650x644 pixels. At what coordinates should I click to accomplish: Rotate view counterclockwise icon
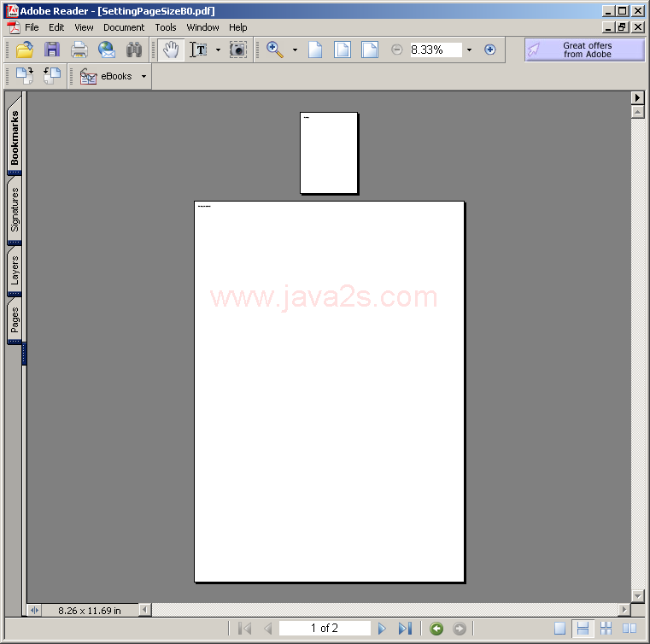click(x=52, y=76)
